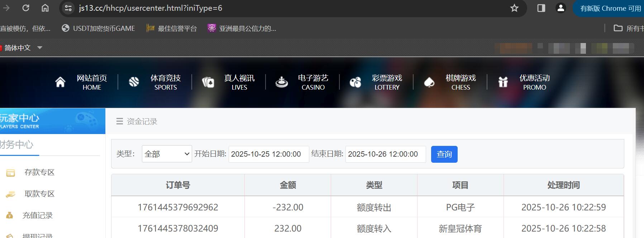Click the 2025-10-26 10:22:58 time cell

tap(564, 228)
